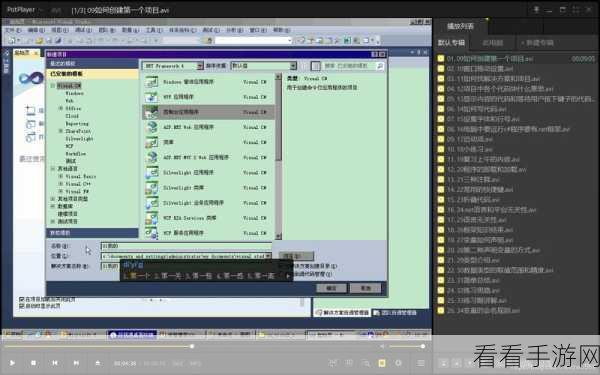Click the highlighted yellow square icon in control bar
The image size is (600, 375).
coord(382,363)
